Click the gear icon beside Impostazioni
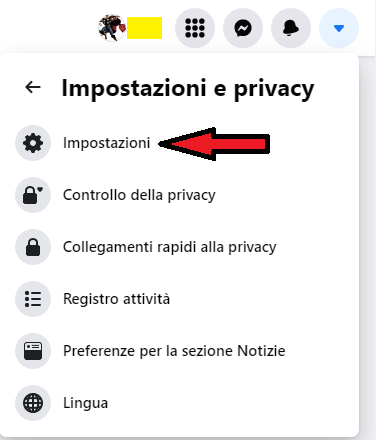 33,143
